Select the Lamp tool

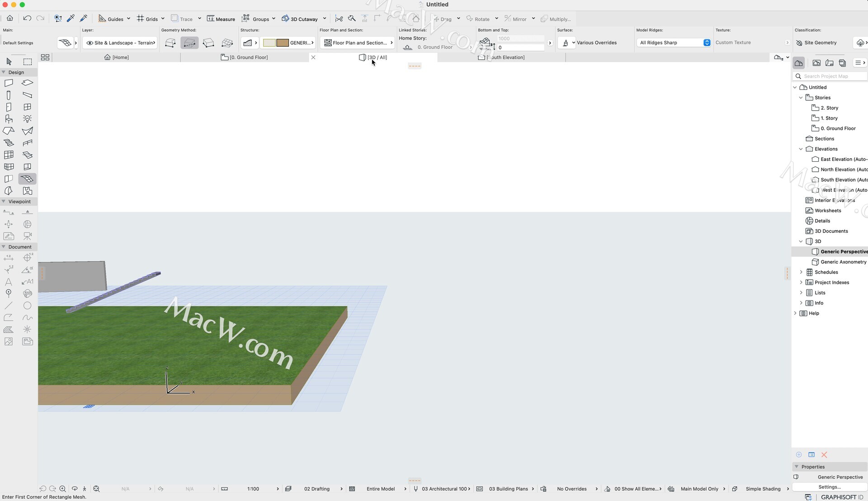click(x=28, y=119)
